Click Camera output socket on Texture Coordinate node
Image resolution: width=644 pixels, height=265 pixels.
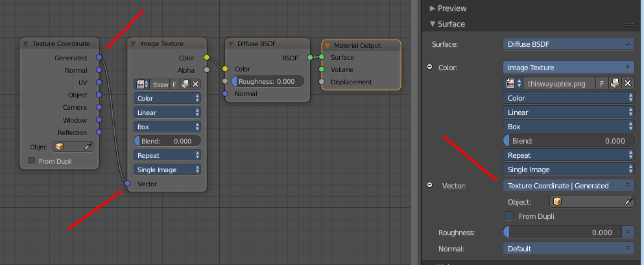point(99,107)
